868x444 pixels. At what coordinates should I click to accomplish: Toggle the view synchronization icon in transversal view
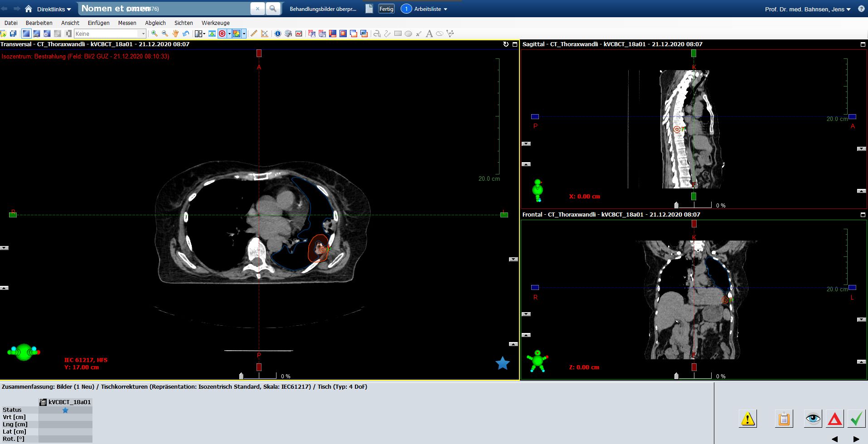click(506, 44)
